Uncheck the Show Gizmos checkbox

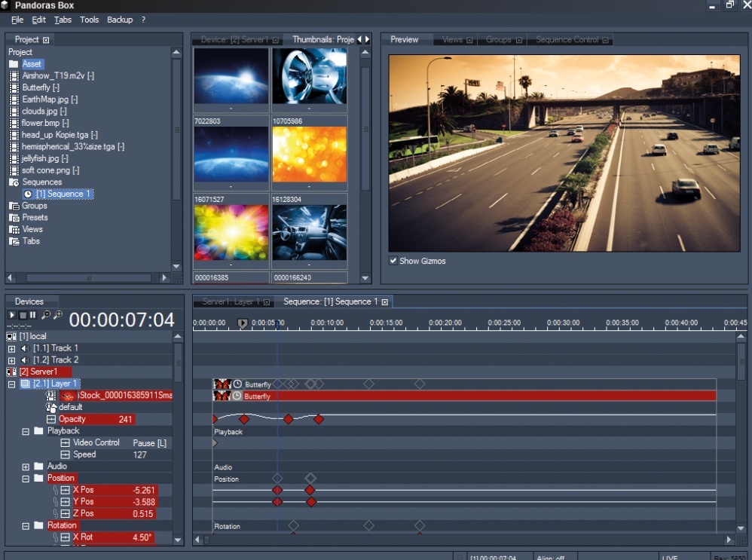(x=393, y=261)
